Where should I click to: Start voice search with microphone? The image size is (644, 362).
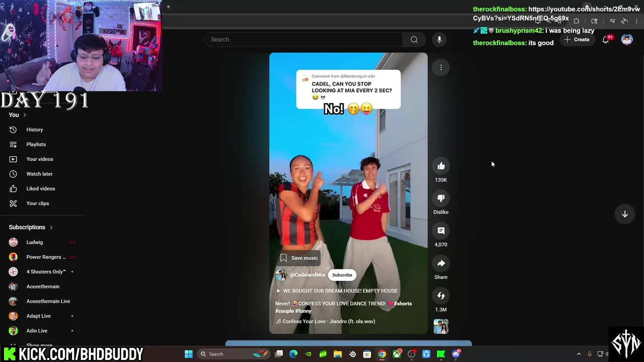coord(439,40)
